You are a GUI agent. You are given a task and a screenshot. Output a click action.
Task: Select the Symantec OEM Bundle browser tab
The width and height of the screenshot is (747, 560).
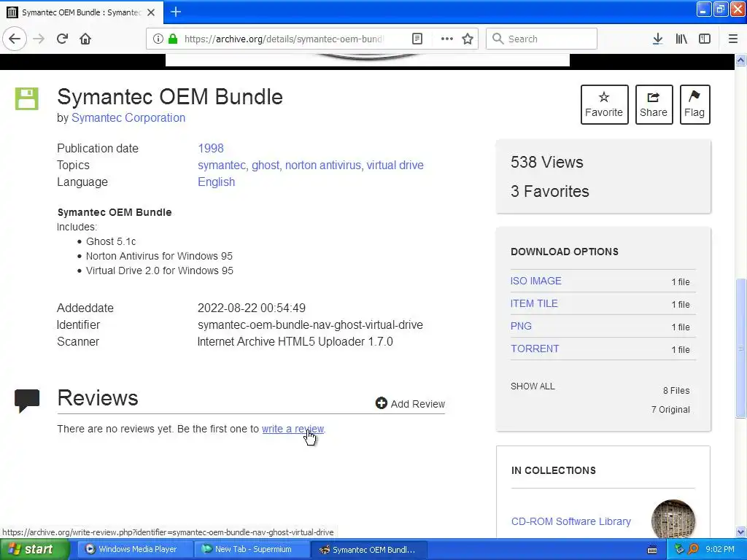pos(81,12)
